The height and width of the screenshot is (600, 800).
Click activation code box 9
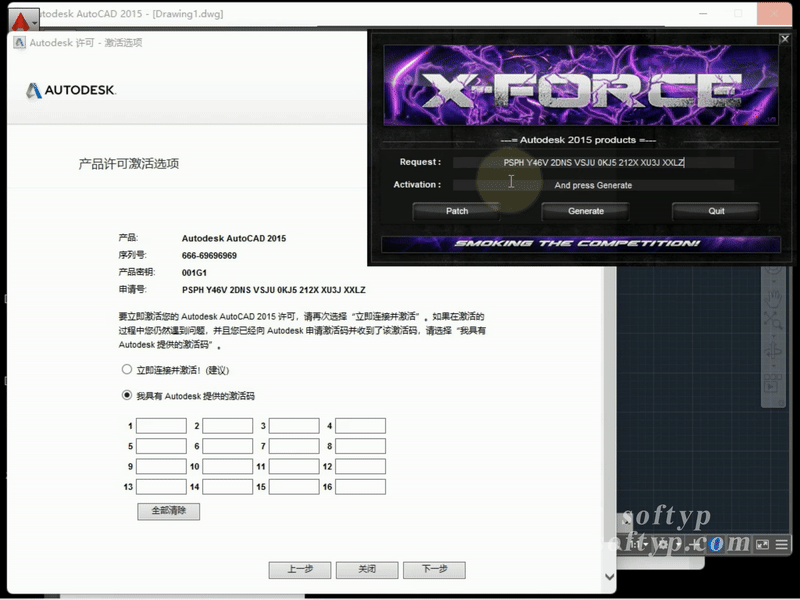click(x=161, y=466)
